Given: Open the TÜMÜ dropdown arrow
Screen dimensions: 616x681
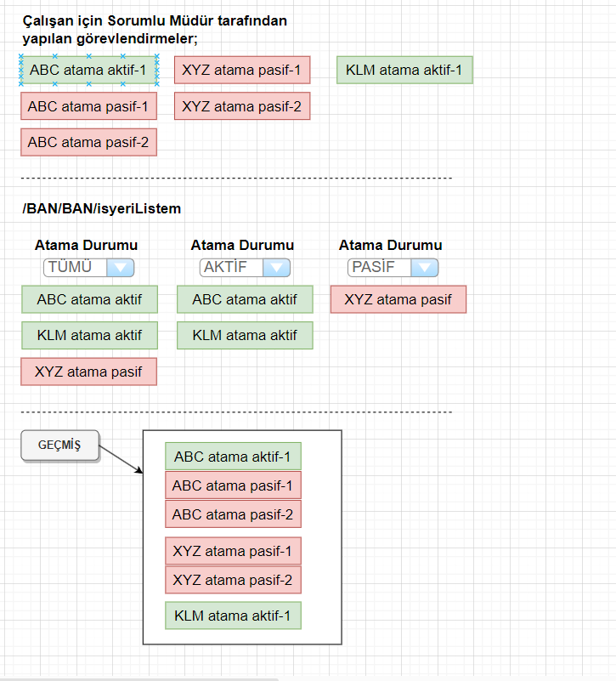Looking at the screenshot, I should tap(121, 267).
